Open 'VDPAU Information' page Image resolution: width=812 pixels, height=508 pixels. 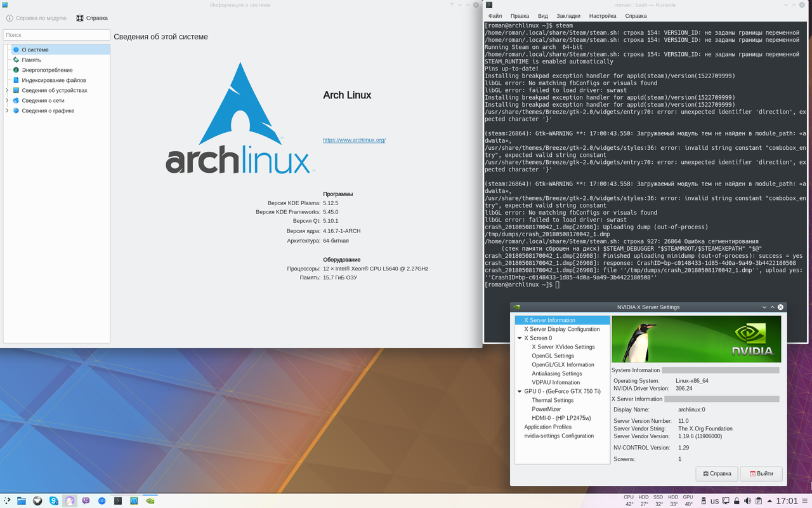(556, 382)
